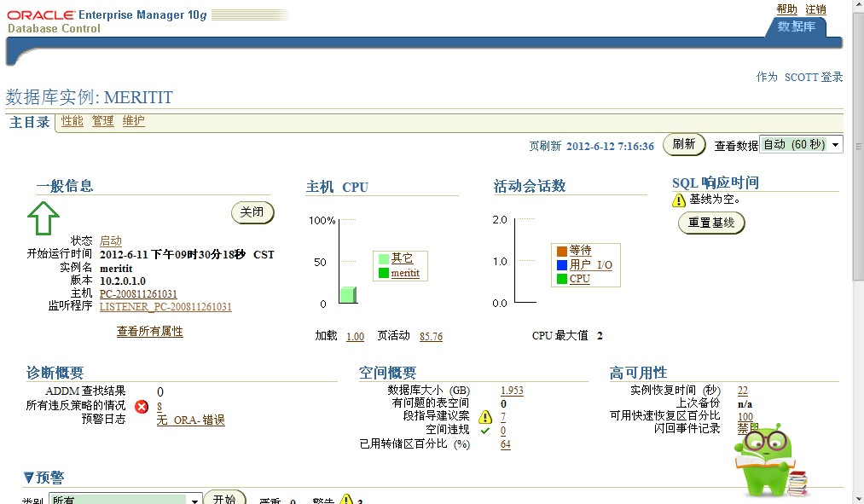Click the 用户 I/O legend link
864x504 pixels.
tap(591, 265)
